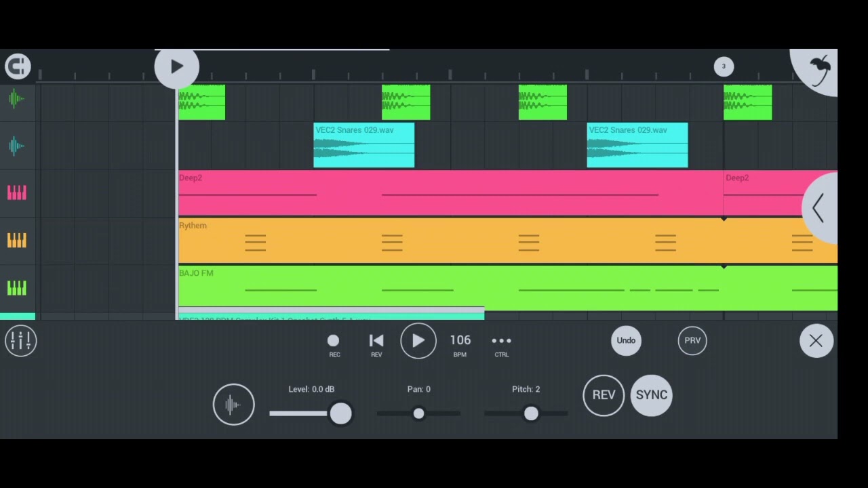
Task: Select the pink Deep2 piano track icon
Action: click(x=17, y=193)
